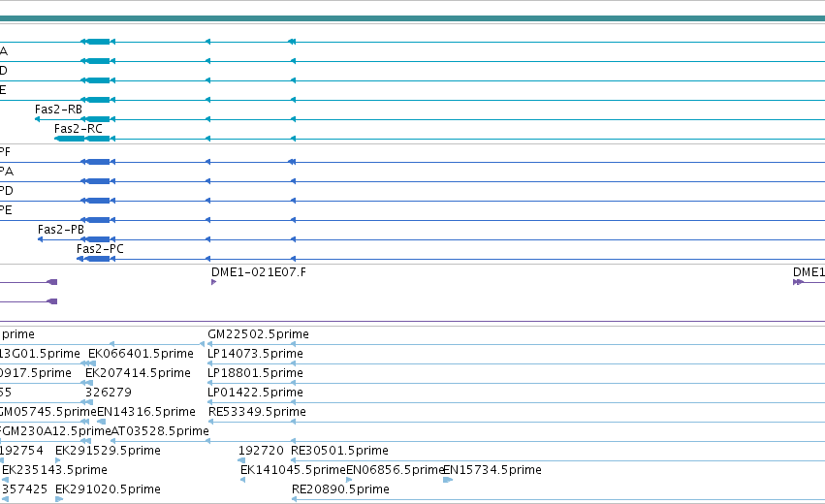This screenshot has width=825, height=504.
Task: Select the EK291529.5prime EST label
Action: [x=108, y=451]
